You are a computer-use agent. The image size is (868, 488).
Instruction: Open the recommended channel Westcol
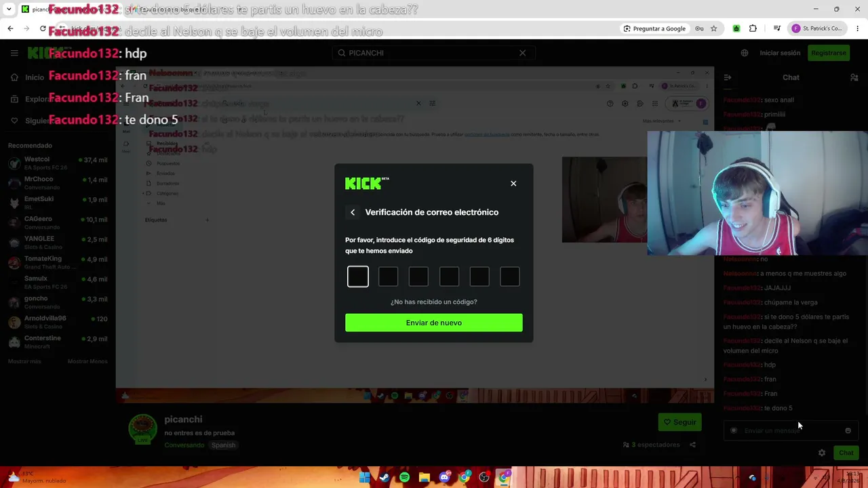point(58,163)
